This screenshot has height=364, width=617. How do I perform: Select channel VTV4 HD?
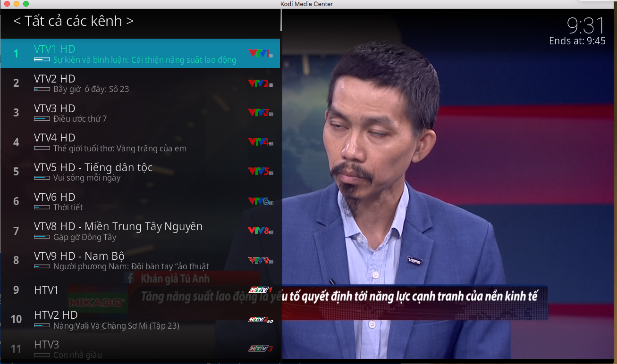click(x=140, y=142)
